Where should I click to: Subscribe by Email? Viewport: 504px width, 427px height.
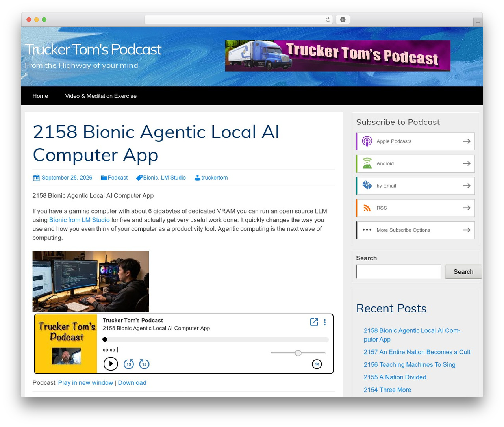[x=415, y=186]
